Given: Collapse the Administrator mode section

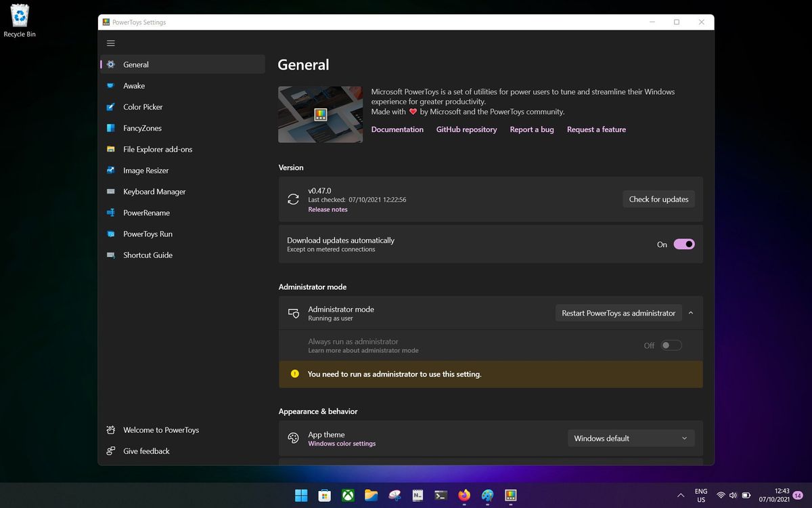Looking at the screenshot, I should [691, 312].
